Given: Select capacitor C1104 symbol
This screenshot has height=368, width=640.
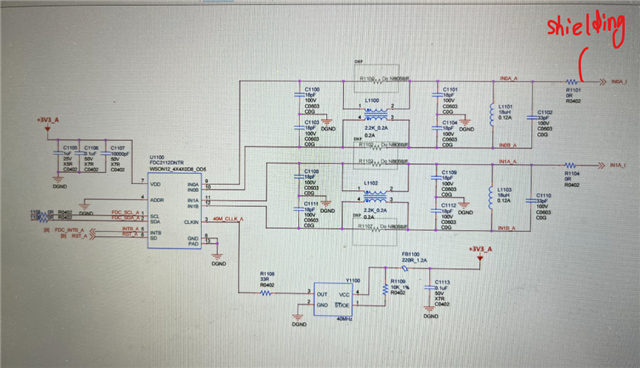Looking at the screenshot, I should (437, 128).
